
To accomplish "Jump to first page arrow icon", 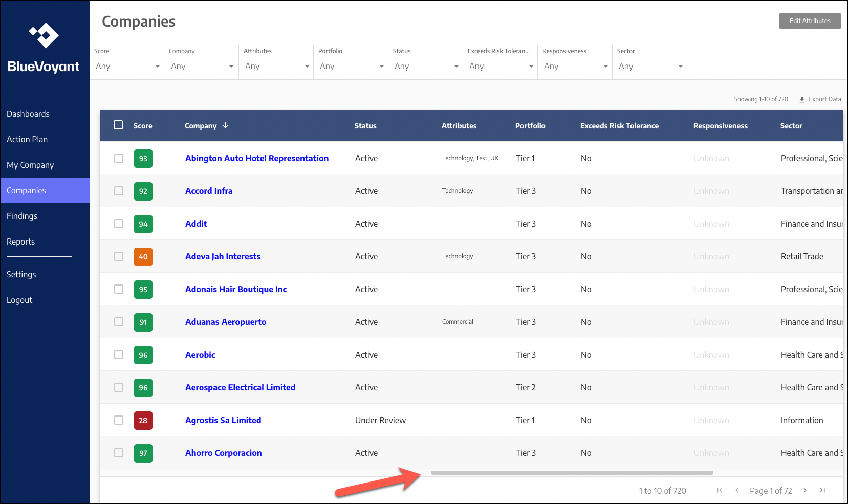I will 720,490.
